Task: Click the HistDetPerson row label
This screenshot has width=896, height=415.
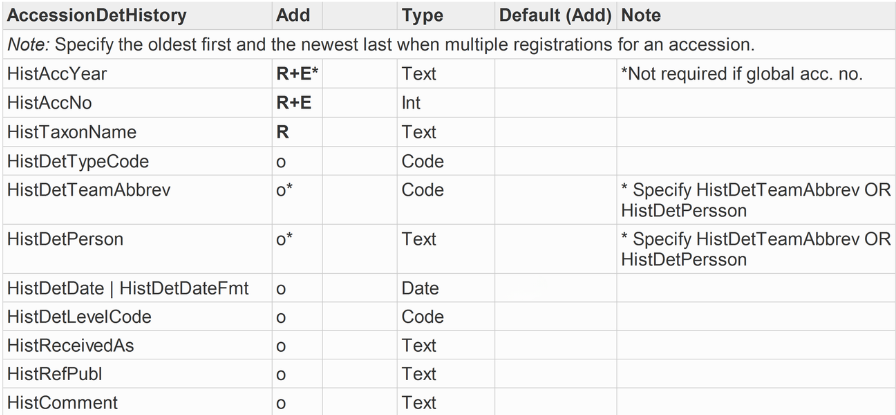Action: click(65, 239)
